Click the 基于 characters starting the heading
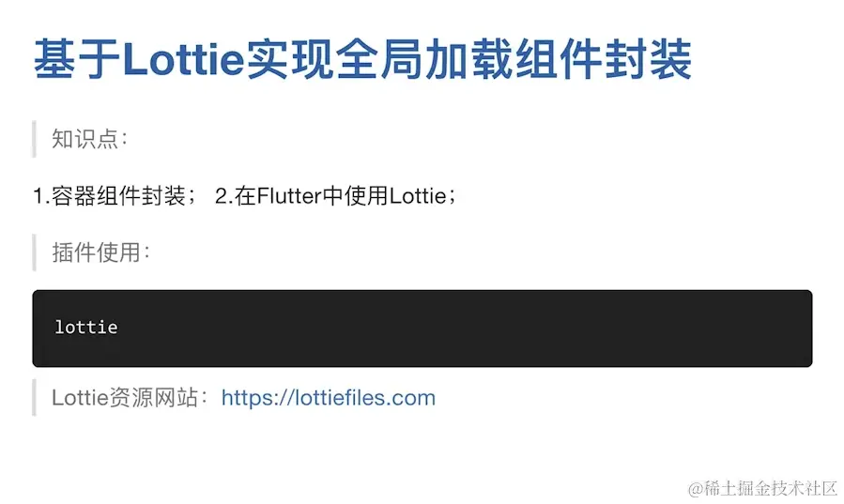 [x=77, y=59]
